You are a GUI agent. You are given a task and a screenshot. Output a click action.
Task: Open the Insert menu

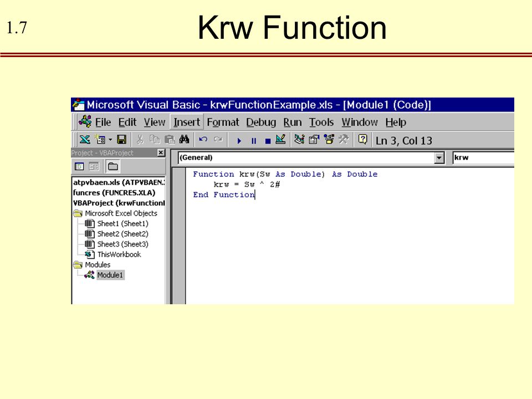pos(187,122)
